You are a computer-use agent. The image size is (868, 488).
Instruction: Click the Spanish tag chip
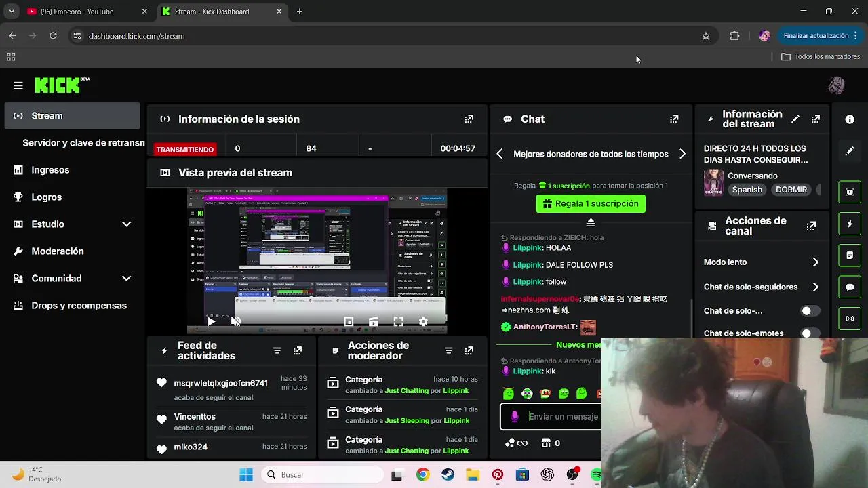click(747, 190)
